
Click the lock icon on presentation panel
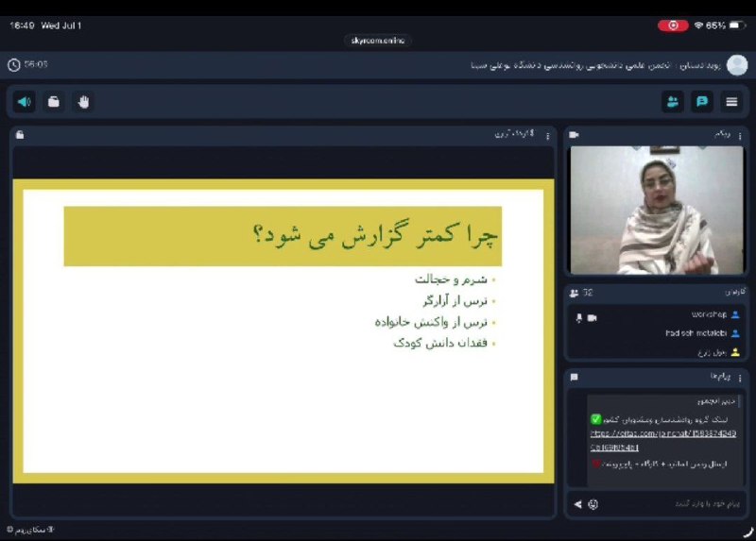click(x=20, y=135)
